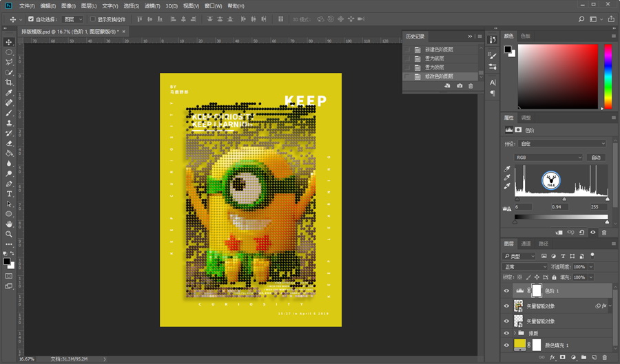
Task: Click the create new snapshot camera icon
Action: [x=459, y=86]
